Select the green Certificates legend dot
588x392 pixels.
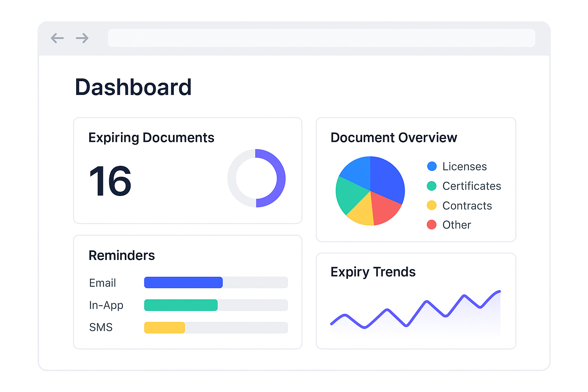(x=432, y=186)
